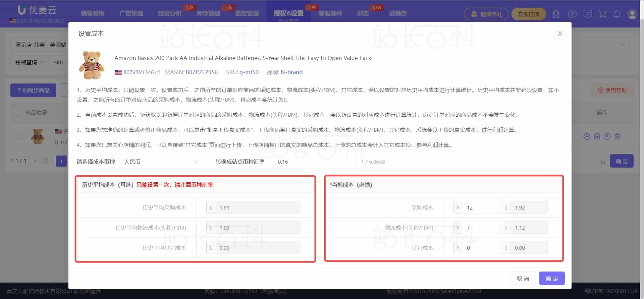Click the exchange rate hint 1 / 6.8658
Image resolution: width=644 pixels, height=299 pixels.
pyautogui.click(x=373, y=162)
